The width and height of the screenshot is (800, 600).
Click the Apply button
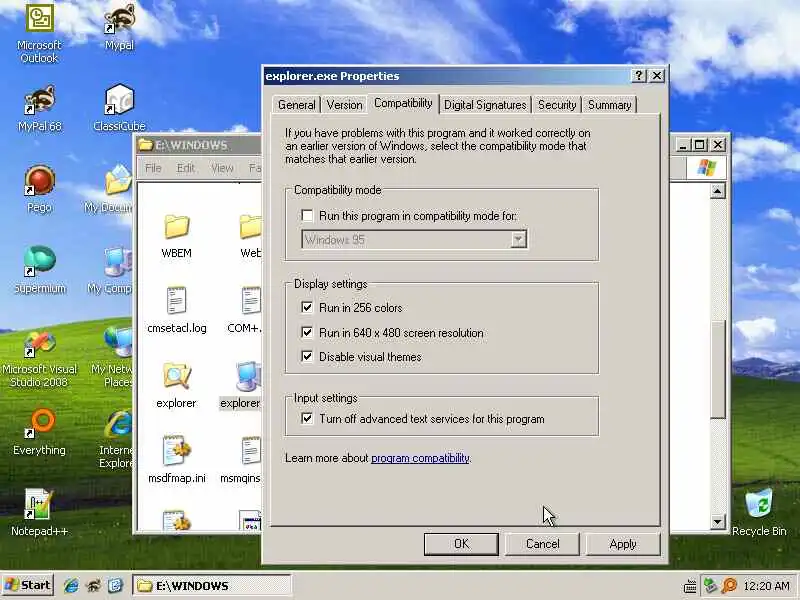click(x=623, y=544)
